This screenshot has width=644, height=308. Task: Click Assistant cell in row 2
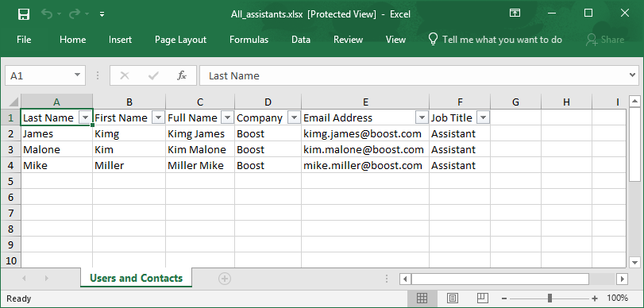click(x=460, y=134)
